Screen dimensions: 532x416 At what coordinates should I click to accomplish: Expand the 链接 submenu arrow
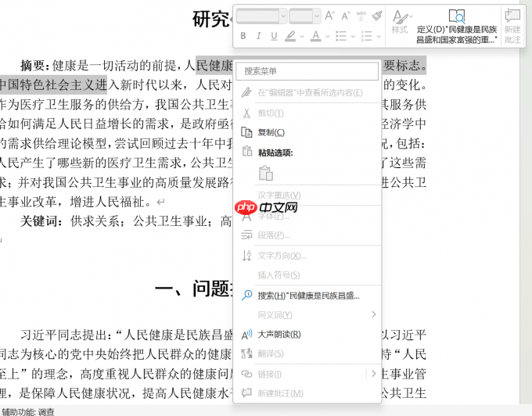(373, 374)
